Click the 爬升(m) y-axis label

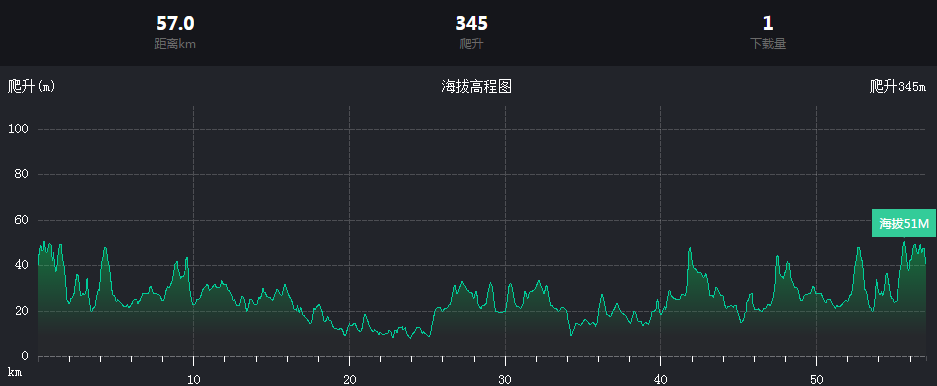coord(31,87)
